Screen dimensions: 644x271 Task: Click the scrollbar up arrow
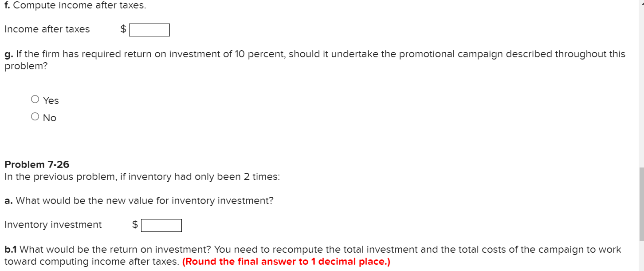coord(641,3)
